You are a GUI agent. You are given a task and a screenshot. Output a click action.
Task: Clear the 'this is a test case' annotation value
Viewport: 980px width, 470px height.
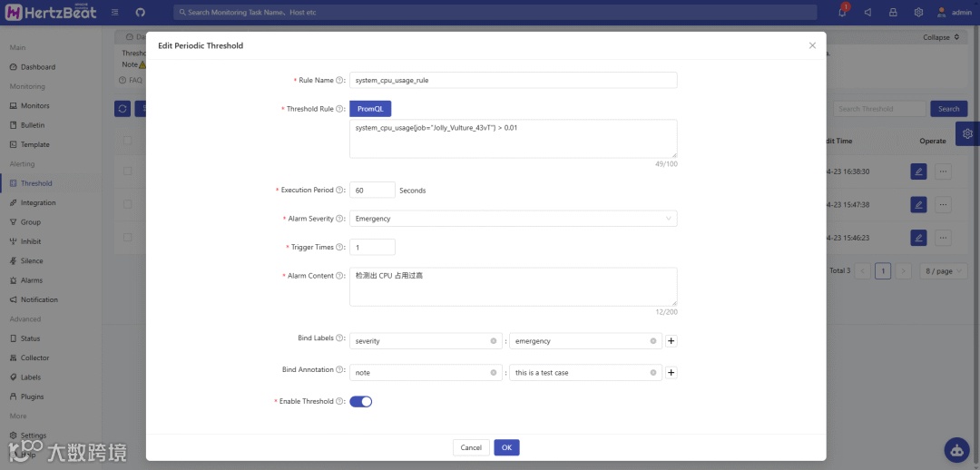(x=653, y=373)
